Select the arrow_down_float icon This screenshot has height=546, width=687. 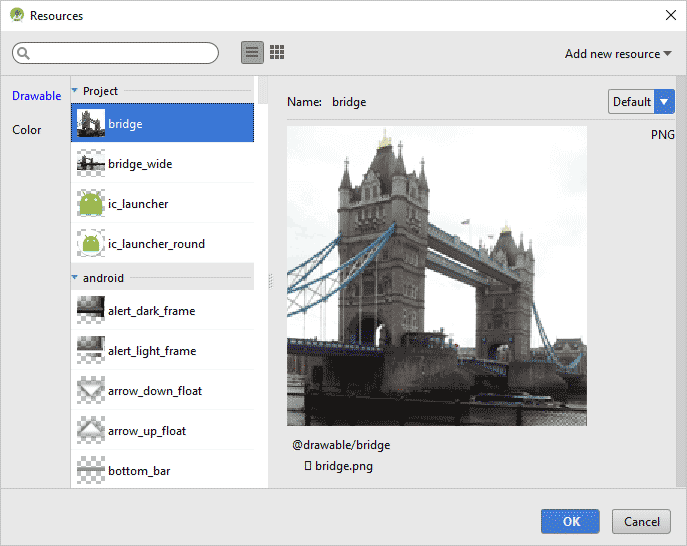(91, 391)
